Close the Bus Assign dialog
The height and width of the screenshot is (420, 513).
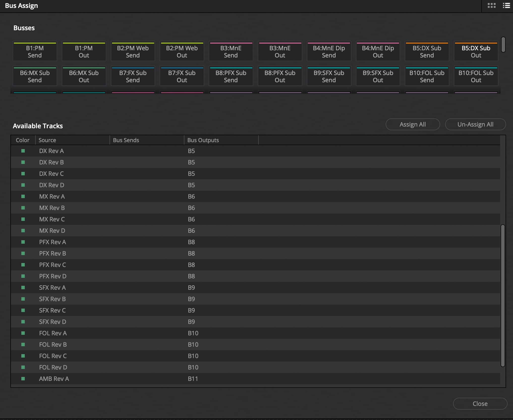click(x=480, y=404)
